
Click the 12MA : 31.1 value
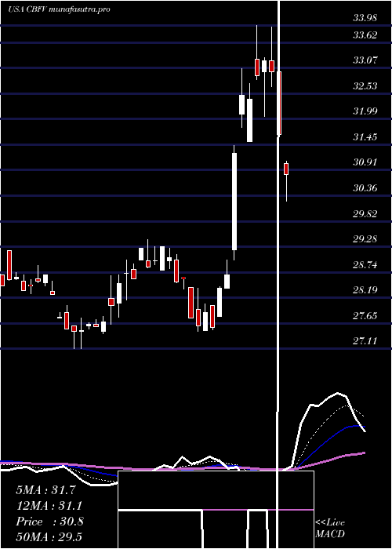point(50,506)
